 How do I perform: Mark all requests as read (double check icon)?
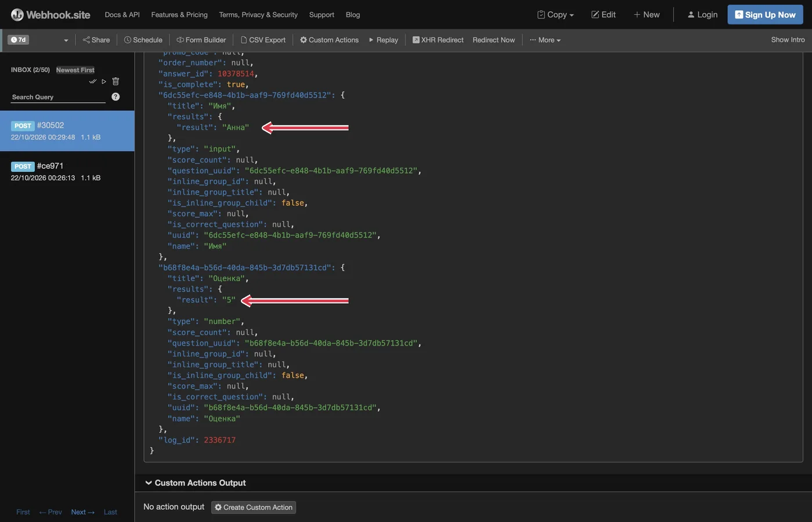point(92,81)
